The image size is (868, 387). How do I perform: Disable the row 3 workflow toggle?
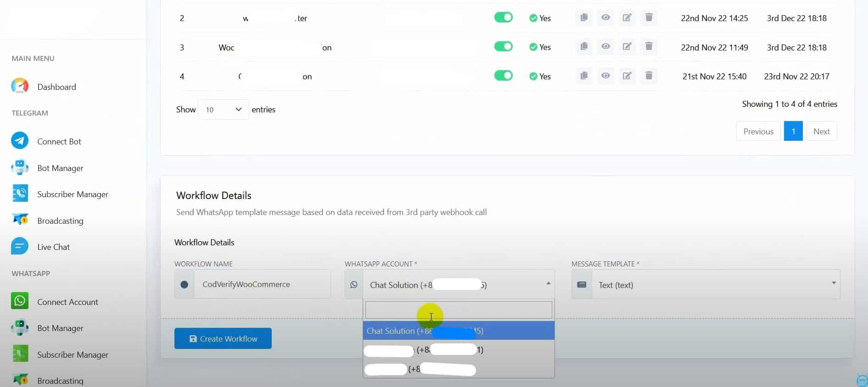[503, 47]
